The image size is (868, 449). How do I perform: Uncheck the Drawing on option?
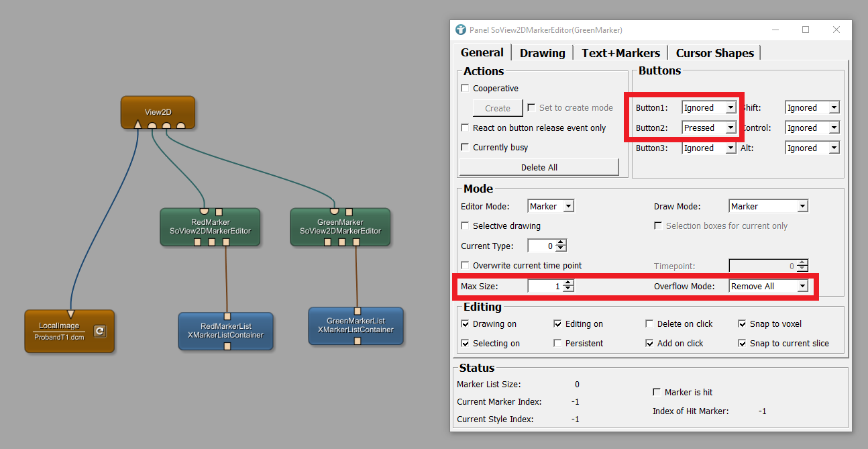point(466,324)
